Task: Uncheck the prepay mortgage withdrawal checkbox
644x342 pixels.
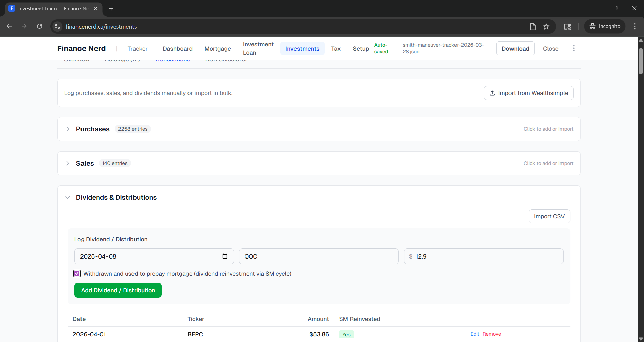Action: pos(77,274)
